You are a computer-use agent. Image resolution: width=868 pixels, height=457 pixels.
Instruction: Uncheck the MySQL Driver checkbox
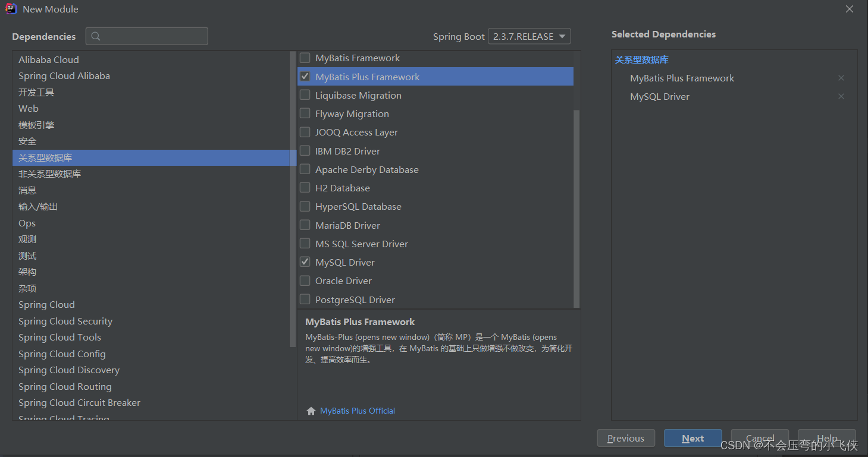305,262
